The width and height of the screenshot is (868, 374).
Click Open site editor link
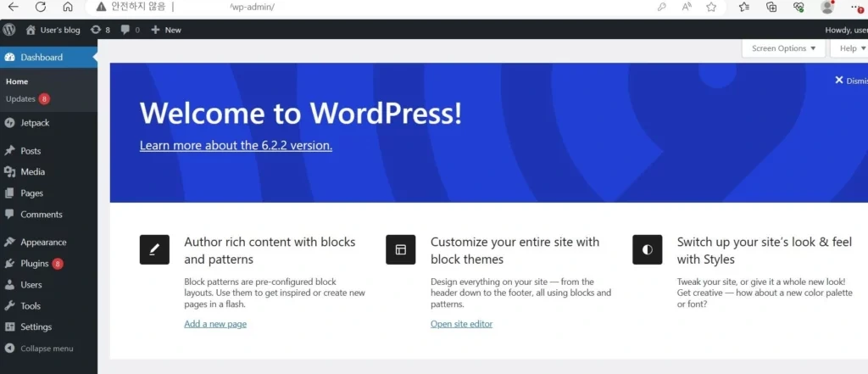click(462, 324)
